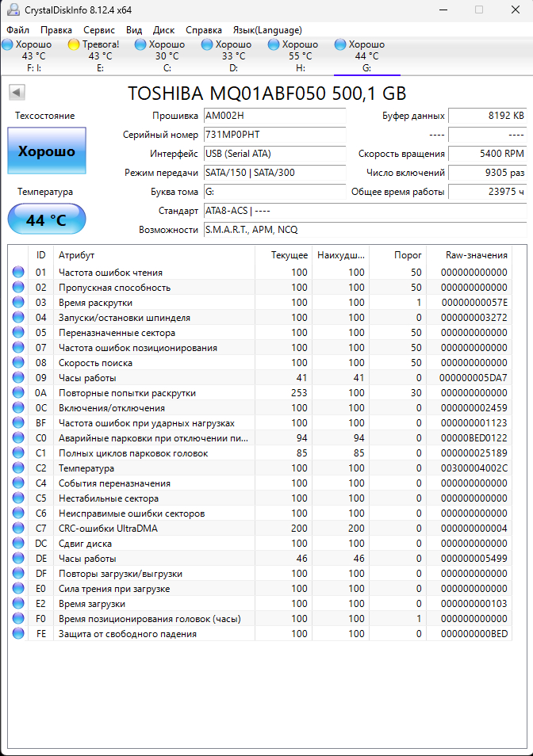The height and width of the screenshot is (756, 533).
Task: Click the status orb for attribute 05 Переназначенные сектора
Action: coord(18,332)
